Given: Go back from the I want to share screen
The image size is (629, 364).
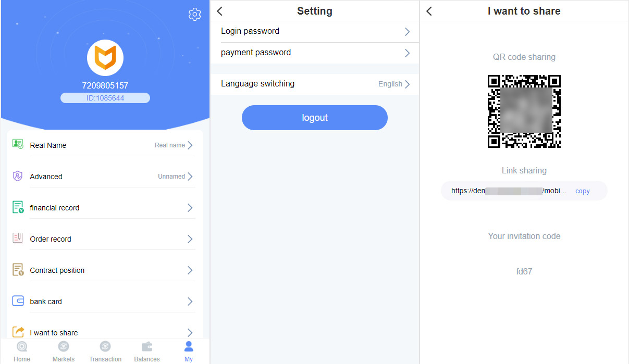Looking at the screenshot, I should tap(429, 11).
